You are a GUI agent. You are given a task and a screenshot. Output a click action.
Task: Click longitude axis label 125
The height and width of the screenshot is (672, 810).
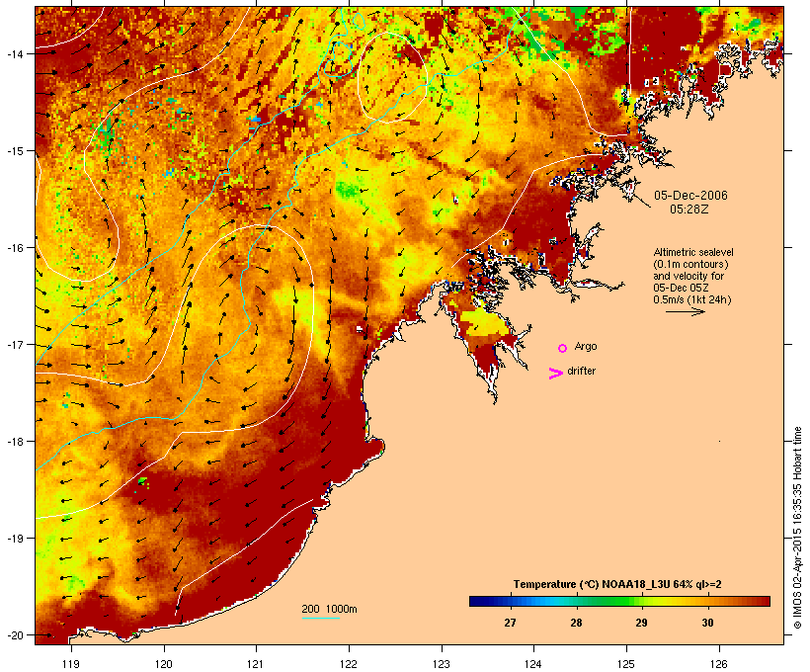(626, 664)
